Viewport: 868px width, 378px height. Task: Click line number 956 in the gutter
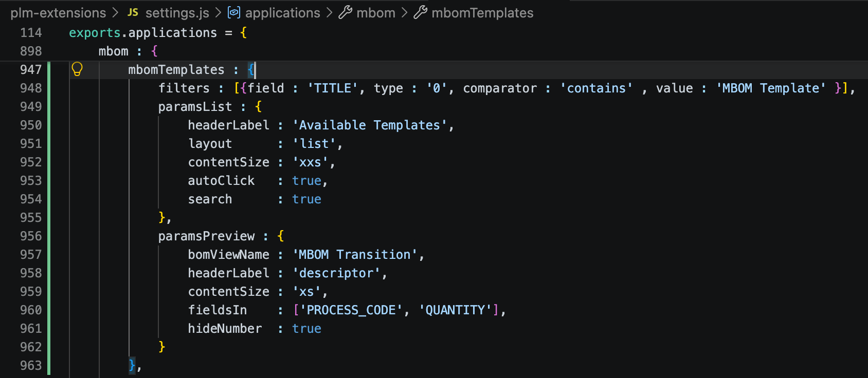[31, 236]
